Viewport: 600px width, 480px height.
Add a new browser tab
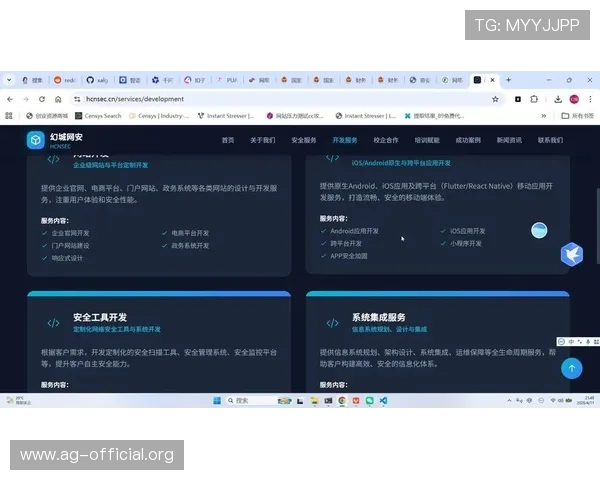pyautogui.click(x=509, y=80)
